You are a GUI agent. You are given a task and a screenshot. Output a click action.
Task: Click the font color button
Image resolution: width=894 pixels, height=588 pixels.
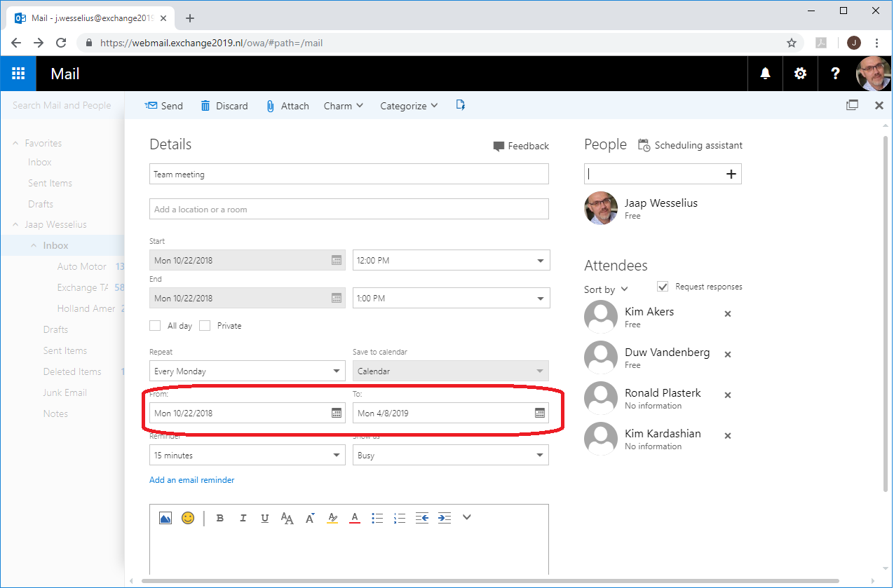coord(354,518)
